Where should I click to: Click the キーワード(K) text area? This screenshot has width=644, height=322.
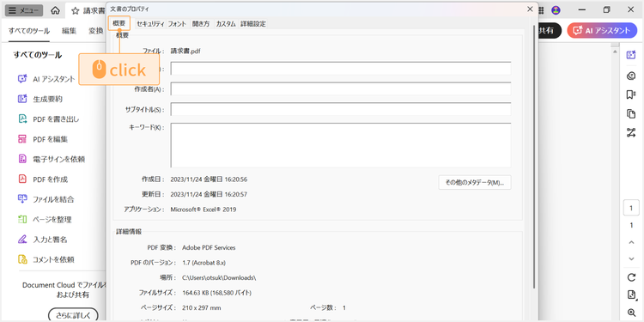(x=341, y=145)
